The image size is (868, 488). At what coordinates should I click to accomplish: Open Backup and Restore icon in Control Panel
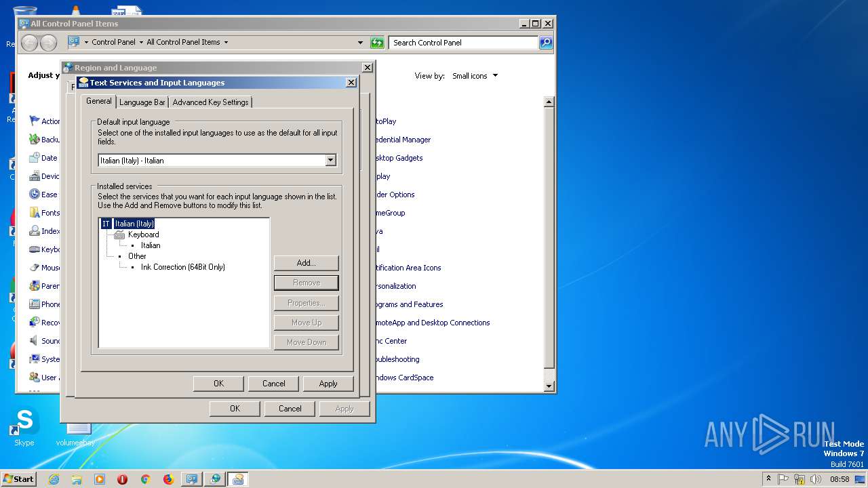pos(35,139)
